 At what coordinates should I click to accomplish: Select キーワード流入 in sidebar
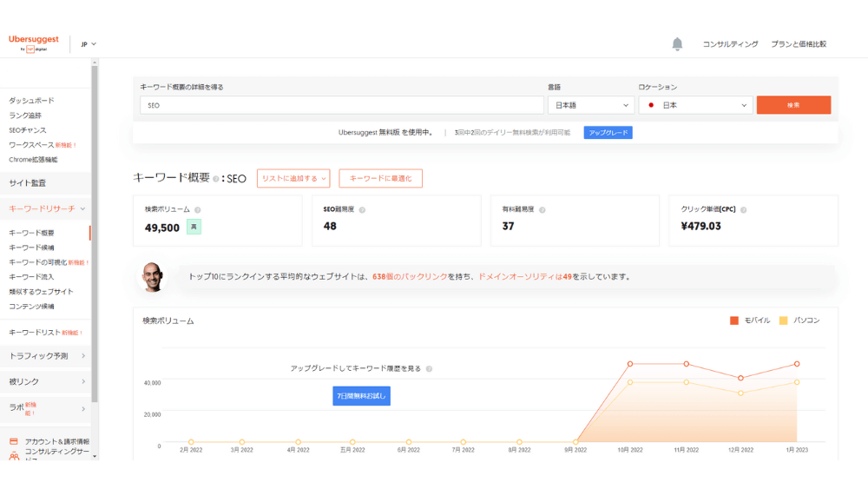(31, 277)
